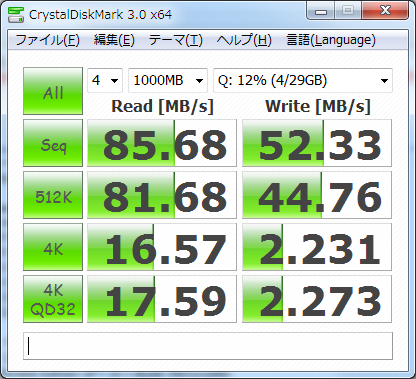This screenshot has height=379, width=416.
Task: Start the 4K QD32 benchmark test
Action: click(x=53, y=299)
